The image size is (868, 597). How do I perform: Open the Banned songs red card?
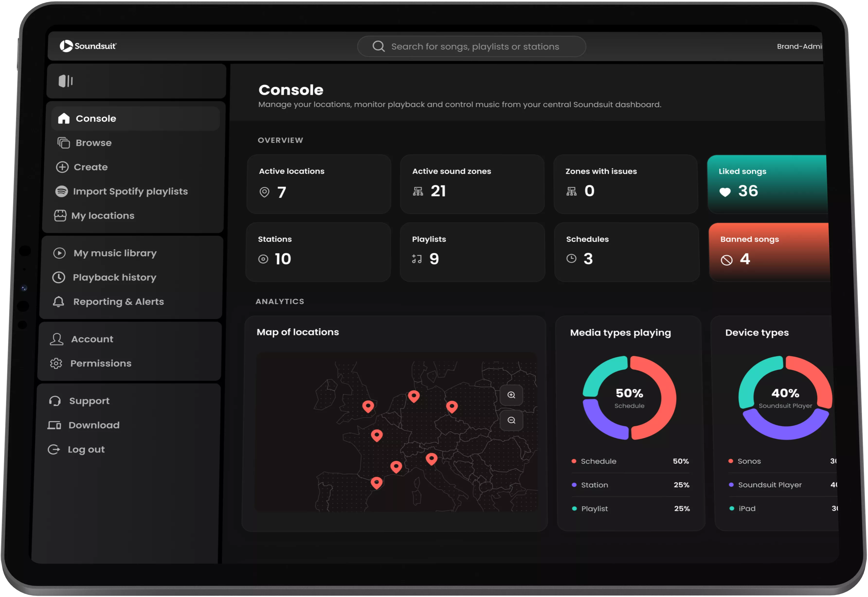click(769, 252)
